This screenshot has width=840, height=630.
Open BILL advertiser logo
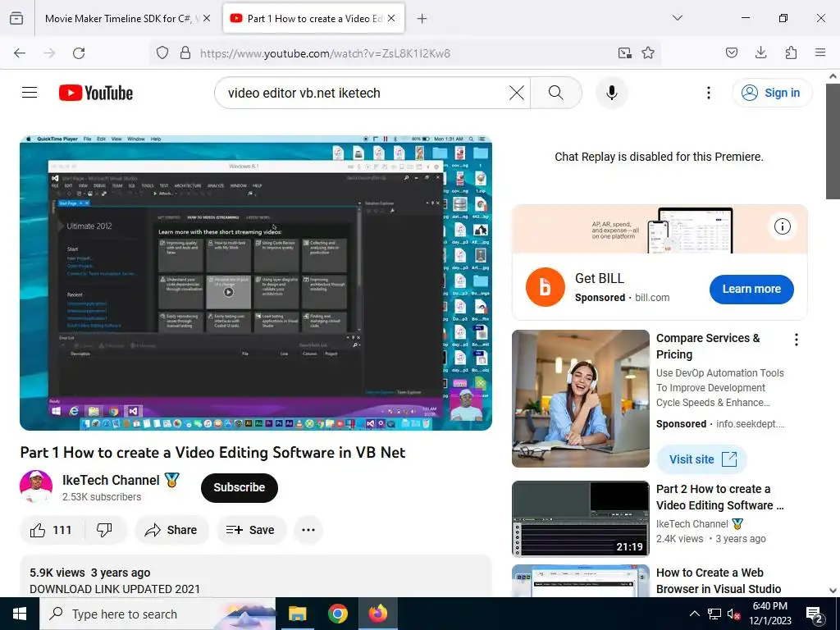point(545,287)
